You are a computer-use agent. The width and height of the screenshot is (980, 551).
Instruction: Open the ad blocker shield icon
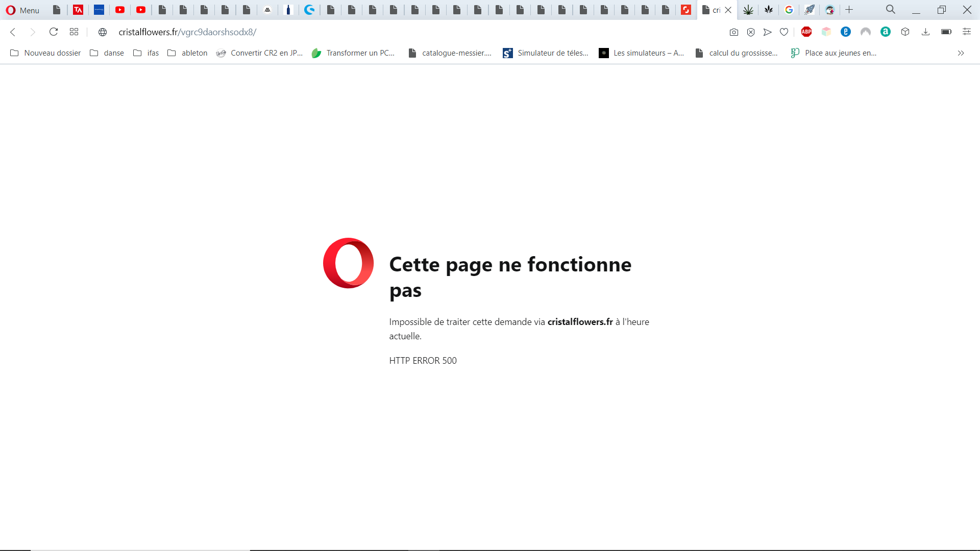[x=751, y=32]
